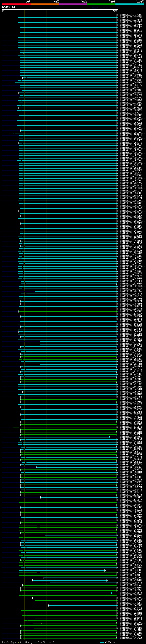Open hit UniRef100_P49691
146x644 pixels.
(x=131, y=42)
